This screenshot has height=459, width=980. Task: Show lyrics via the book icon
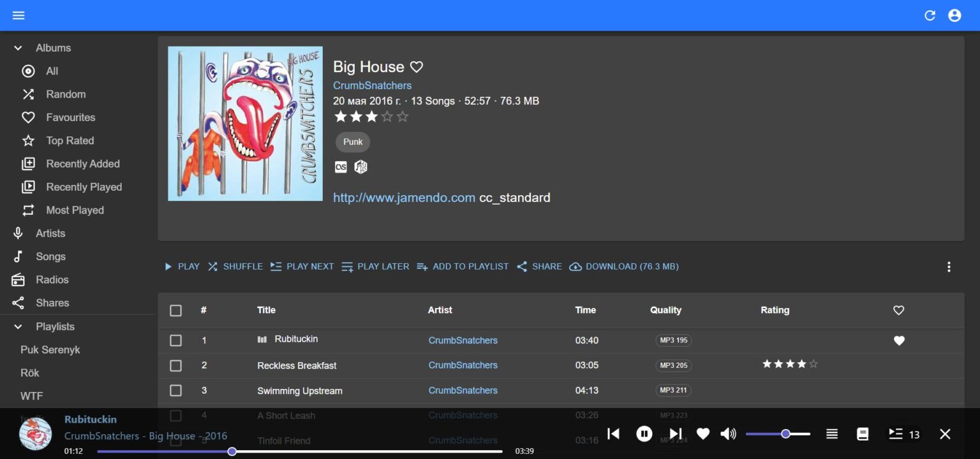click(x=863, y=434)
